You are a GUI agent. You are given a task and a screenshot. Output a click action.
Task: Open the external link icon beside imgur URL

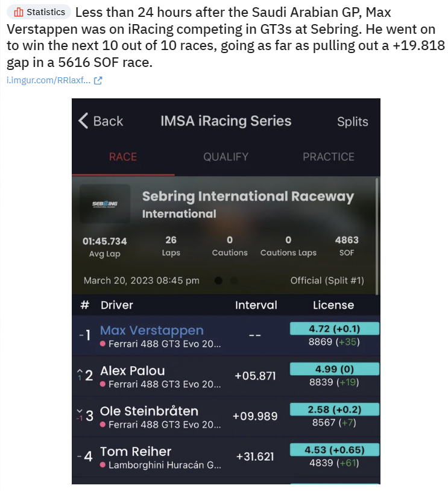click(98, 80)
